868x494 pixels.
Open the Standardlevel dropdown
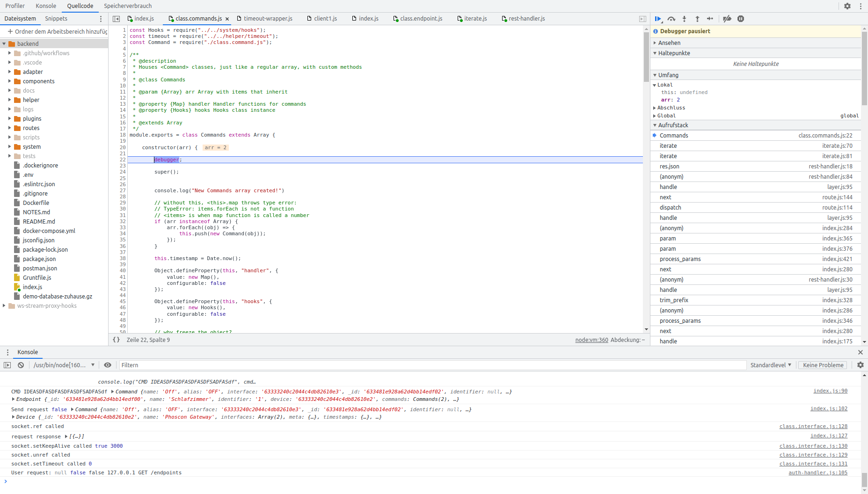coord(770,365)
